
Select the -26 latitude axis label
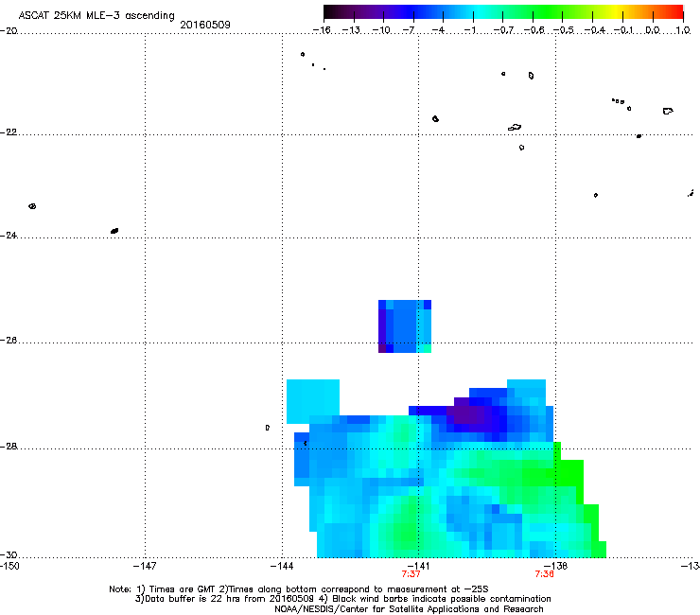pos(9,341)
